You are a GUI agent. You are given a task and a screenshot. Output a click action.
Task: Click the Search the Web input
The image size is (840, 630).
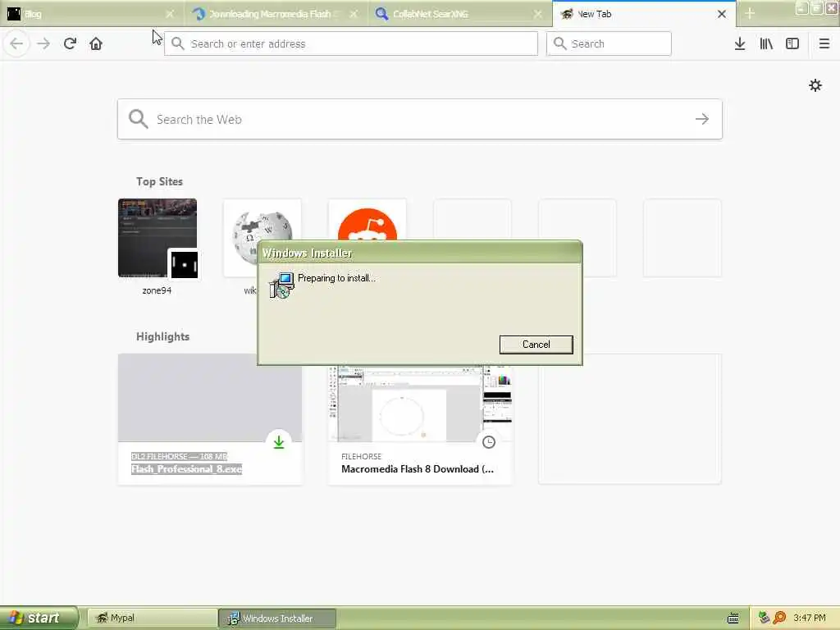click(x=419, y=119)
